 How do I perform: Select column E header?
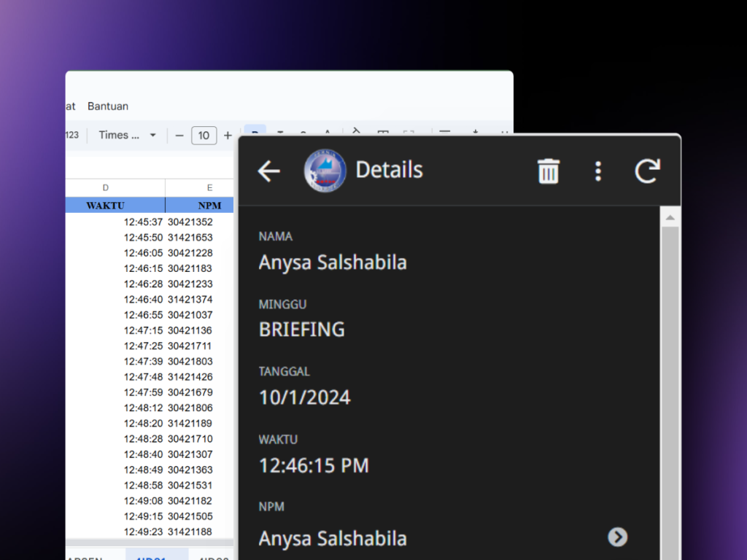pyautogui.click(x=209, y=187)
